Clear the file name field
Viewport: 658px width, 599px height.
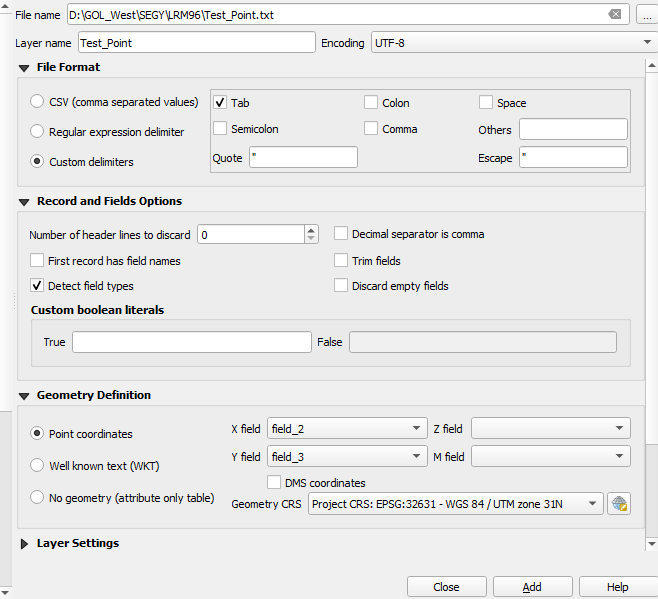[x=615, y=15]
